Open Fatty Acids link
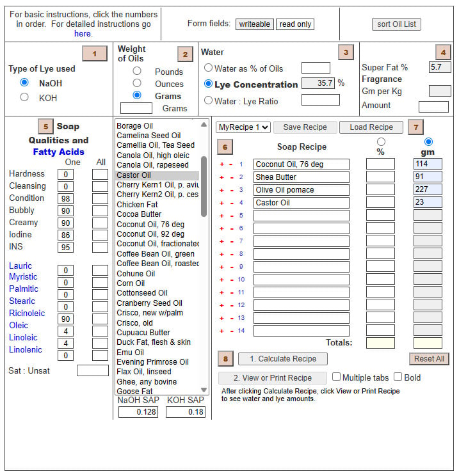 [59, 152]
